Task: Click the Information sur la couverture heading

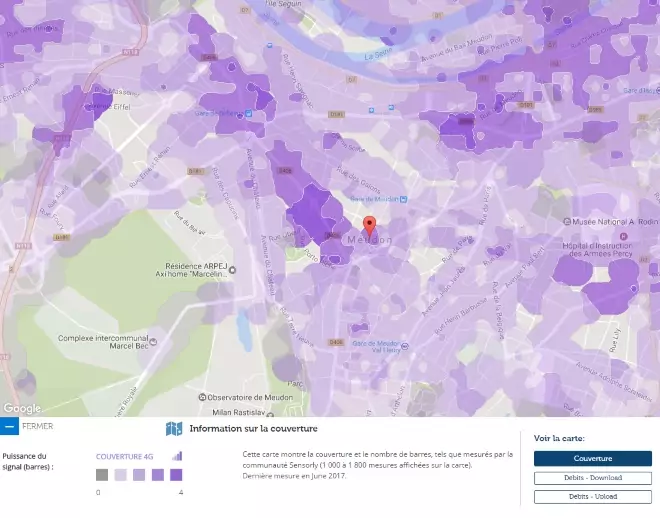Action: point(253,429)
